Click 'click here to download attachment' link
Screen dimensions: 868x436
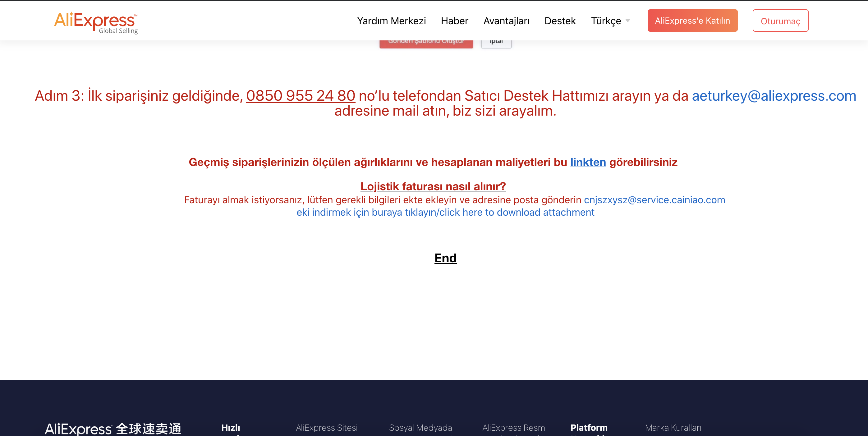coord(517,212)
